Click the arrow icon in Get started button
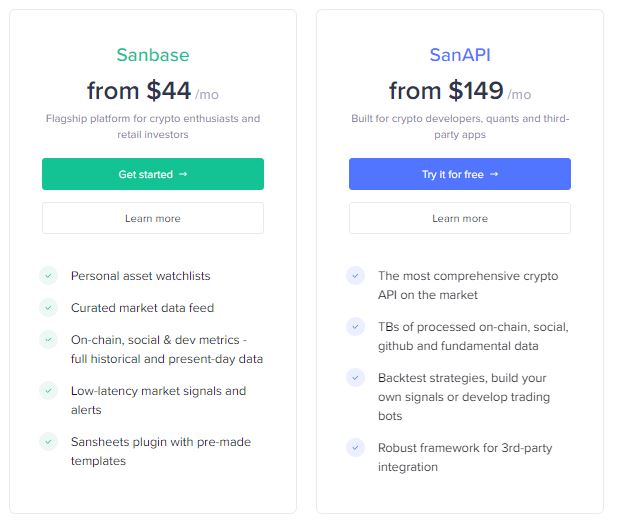 coord(183,174)
